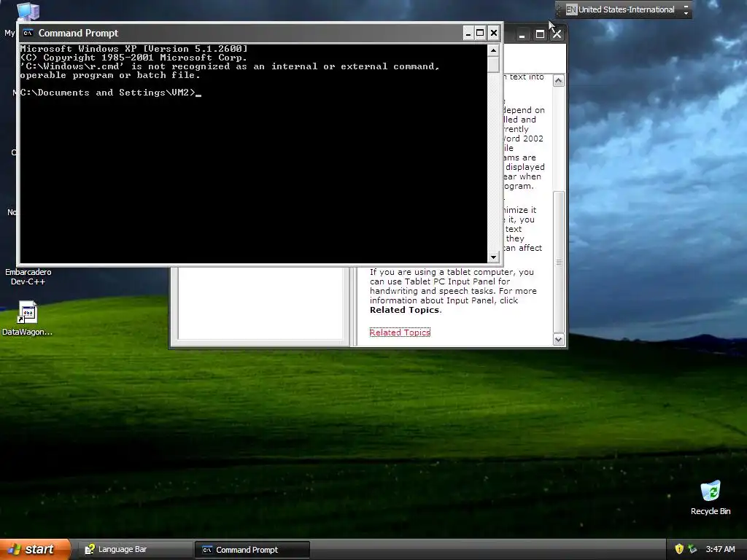Screen dimensions: 747x560
Task: Click United States-International keyboard layout label
Action: 626,9
